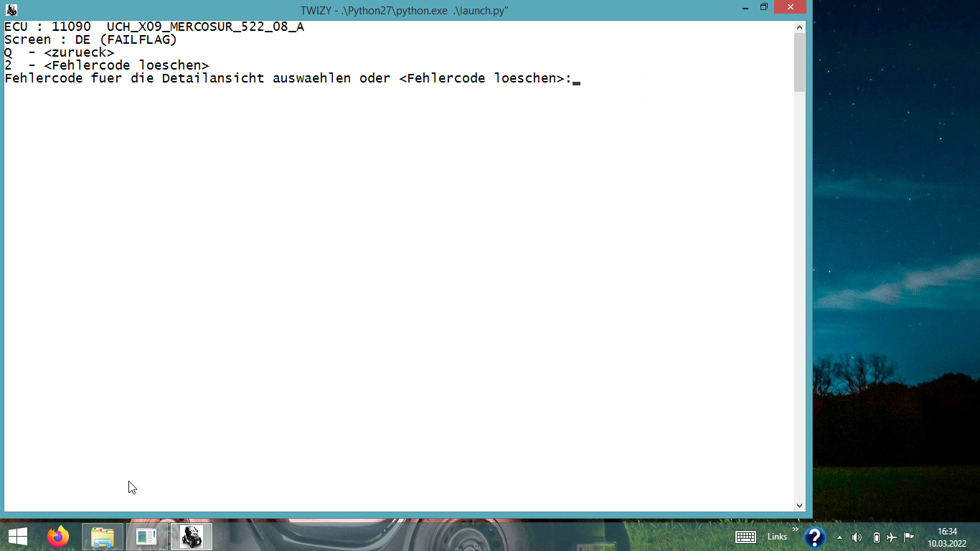Open File Explorer from the taskbar
The width and height of the screenshot is (980, 551).
pyautogui.click(x=103, y=537)
